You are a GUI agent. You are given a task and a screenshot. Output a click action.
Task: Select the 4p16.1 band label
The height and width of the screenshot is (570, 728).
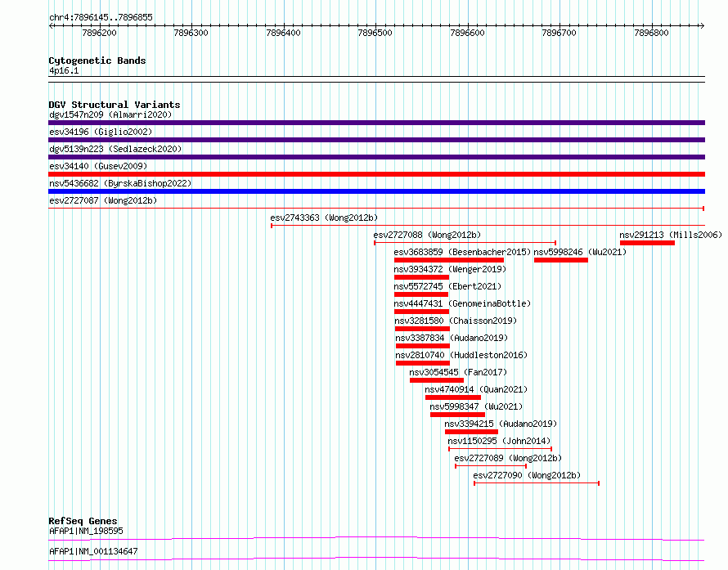(64, 70)
